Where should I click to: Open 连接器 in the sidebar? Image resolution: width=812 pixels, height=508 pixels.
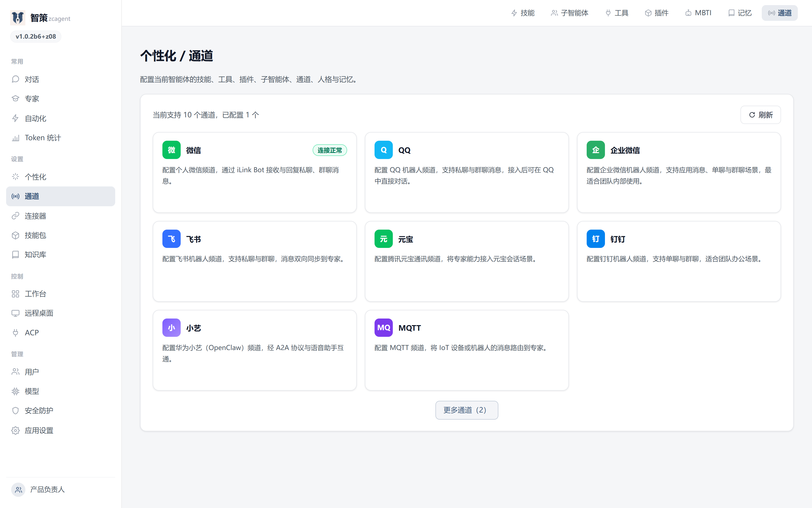[x=61, y=216]
